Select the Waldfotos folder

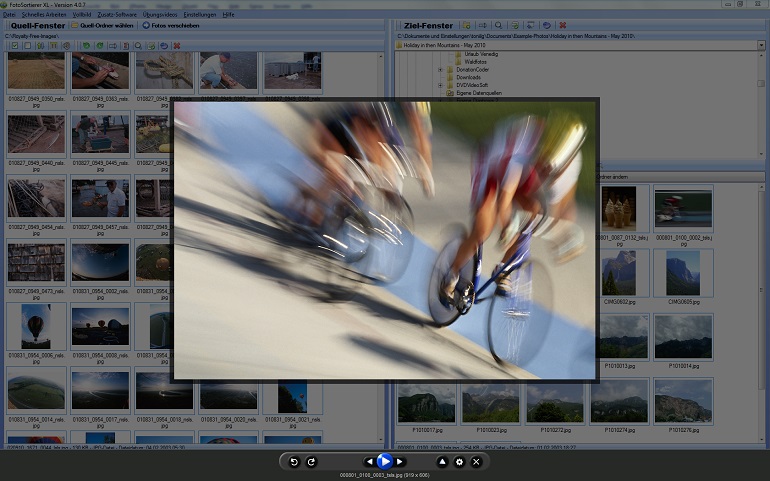[x=475, y=62]
